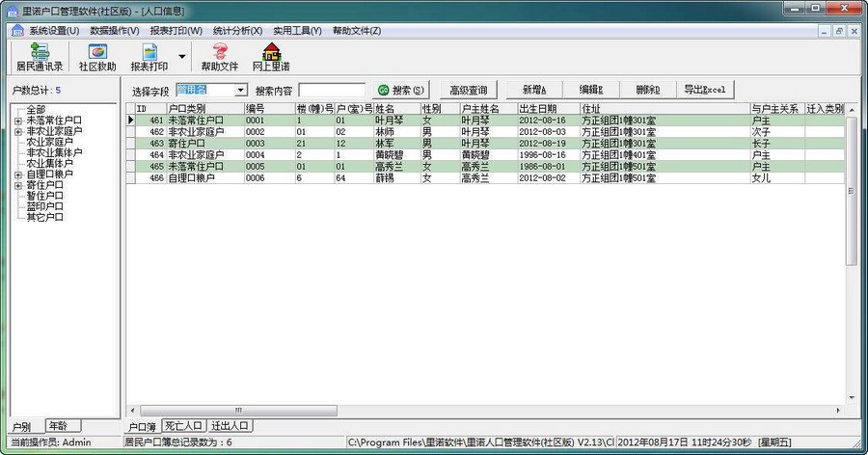
Task: Click the app icon in the menu bar
Action: 16,31
